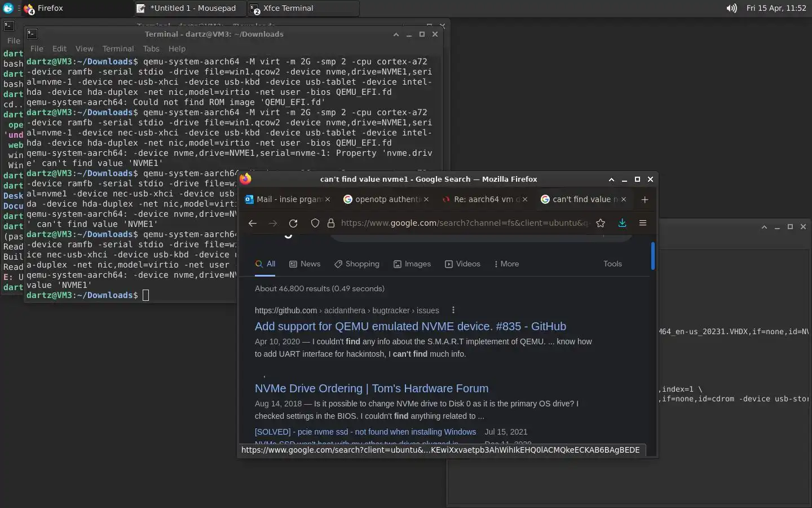This screenshot has width=812, height=508.
Task: Close the can't find value tab
Action: tap(624, 199)
